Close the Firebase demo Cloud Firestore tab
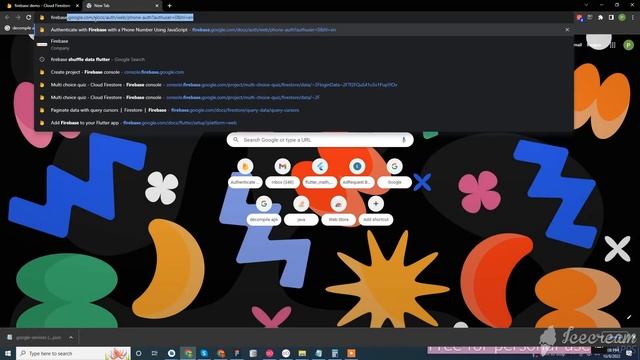 tap(77, 6)
